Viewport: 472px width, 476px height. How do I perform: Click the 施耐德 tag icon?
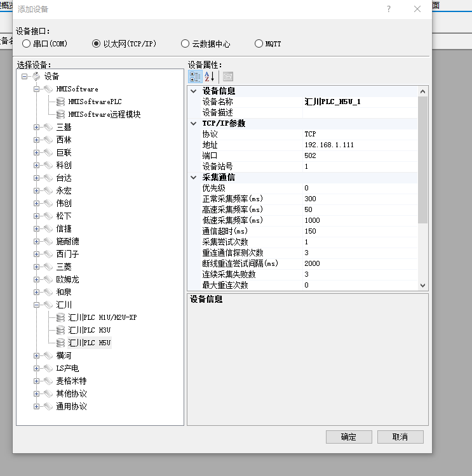pos(48,241)
